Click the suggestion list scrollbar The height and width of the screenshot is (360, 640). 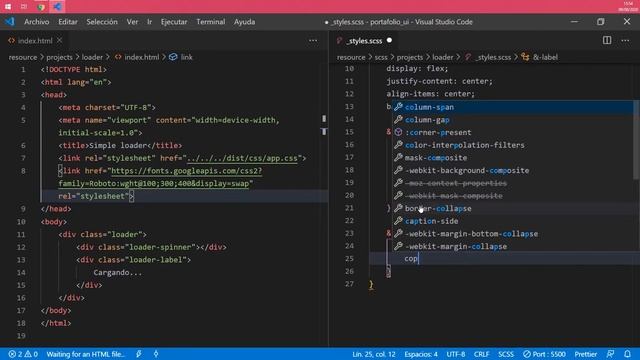(636, 140)
